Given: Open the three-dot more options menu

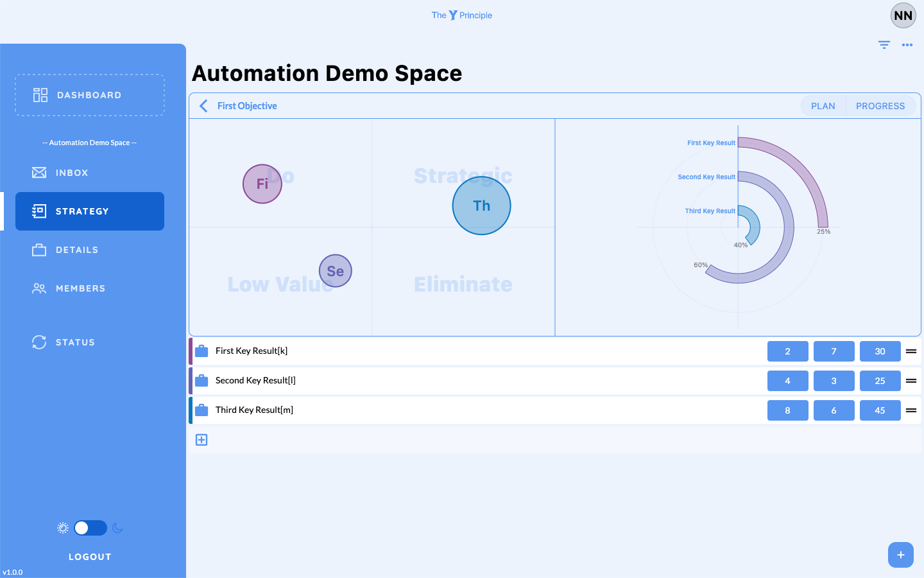Looking at the screenshot, I should click(907, 45).
